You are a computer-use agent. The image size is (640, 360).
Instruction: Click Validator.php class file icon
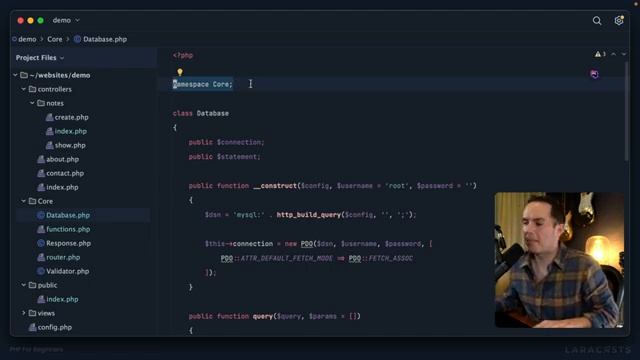click(41, 271)
